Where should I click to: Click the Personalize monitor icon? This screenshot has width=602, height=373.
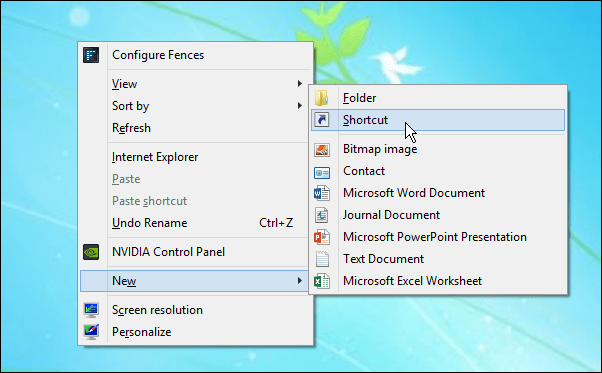[x=91, y=332]
